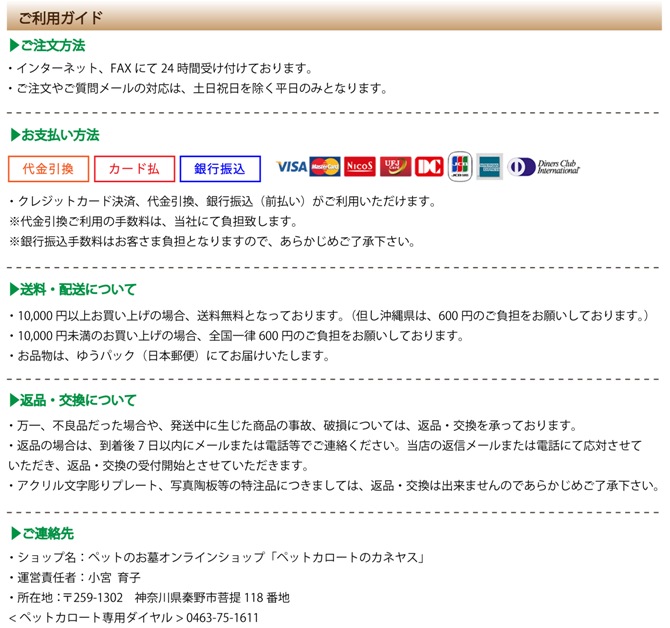Select the カード払 payment button
The image size is (670, 628).
(x=135, y=169)
